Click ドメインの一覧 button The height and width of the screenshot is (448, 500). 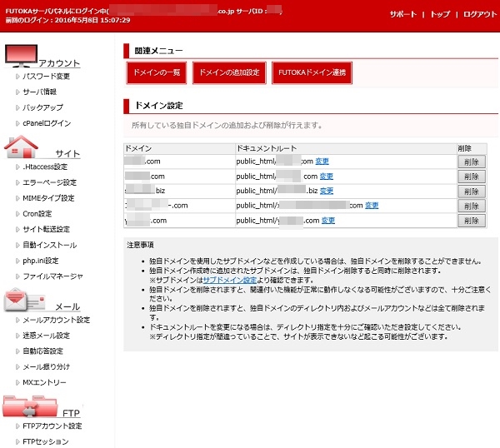tap(157, 73)
